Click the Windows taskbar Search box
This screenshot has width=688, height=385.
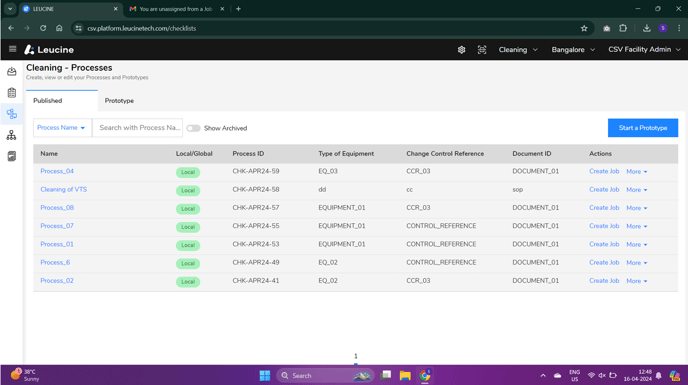click(325, 375)
